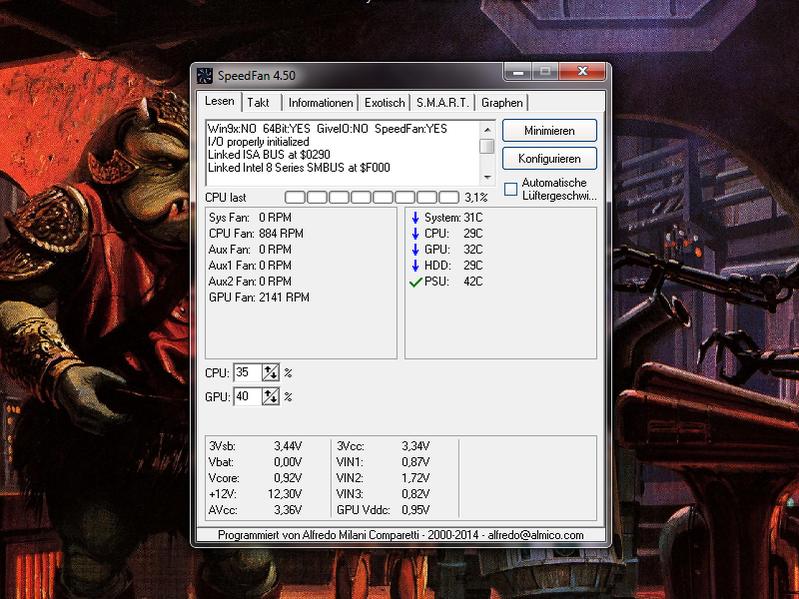Enable Automatische Lüftergeschwindigkeit checkbox
The image size is (799, 599).
point(511,189)
